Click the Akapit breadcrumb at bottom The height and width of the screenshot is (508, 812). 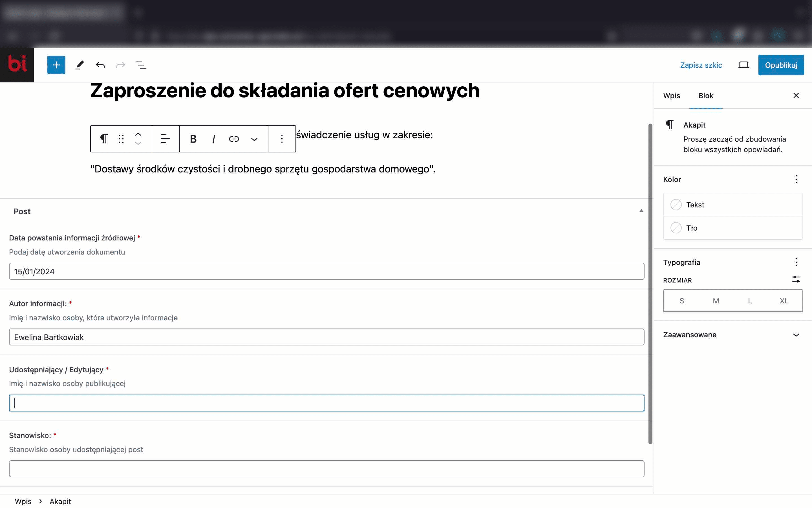click(60, 501)
